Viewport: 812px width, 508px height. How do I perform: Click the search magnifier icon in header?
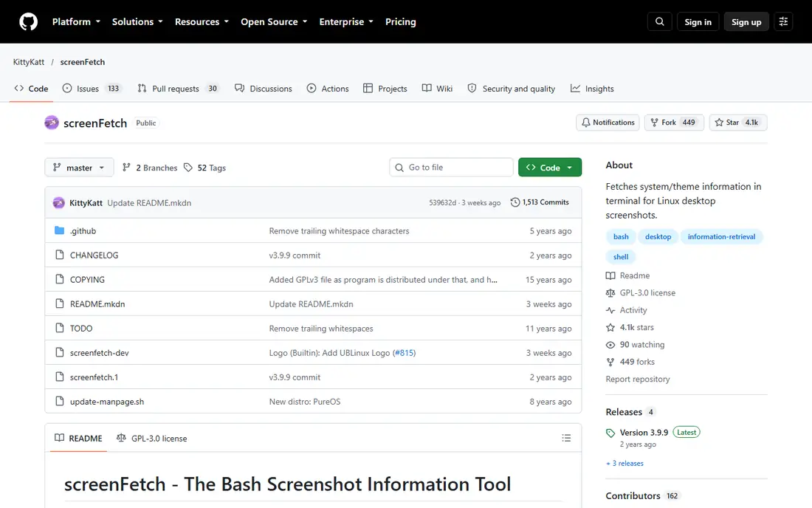point(659,21)
